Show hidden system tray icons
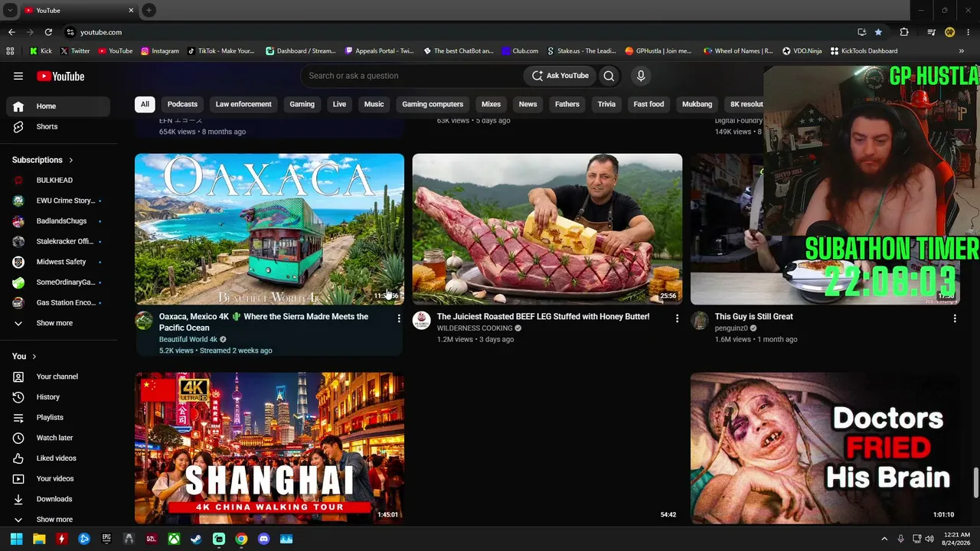The width and height of the screenshot is (980, 551). (x=884, y=539)
